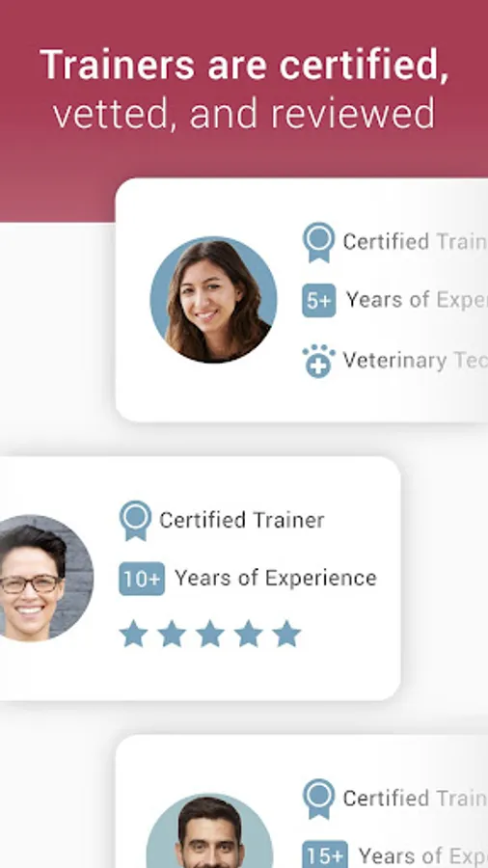Image resolution: width=488 pixels, height=868 pixels.
Task: Click "Years of Experience" label on middle card
Action: pyautogui.click(x=276, y=579)
